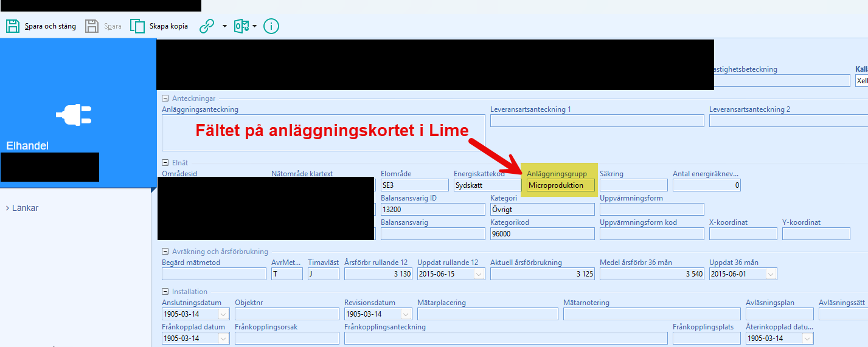This screenshot has width=868, height=347.
Task: Open the Uppdat 36 mån date dropdown
Action: [x=771, y=274]
